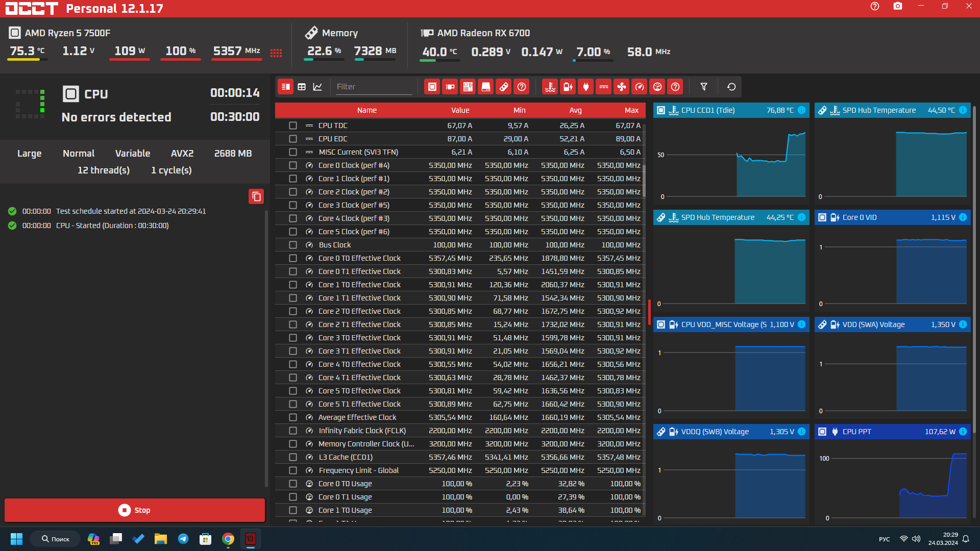
Task: Toggle the motherboard sensor filter icon
Action: coord(468,87)
